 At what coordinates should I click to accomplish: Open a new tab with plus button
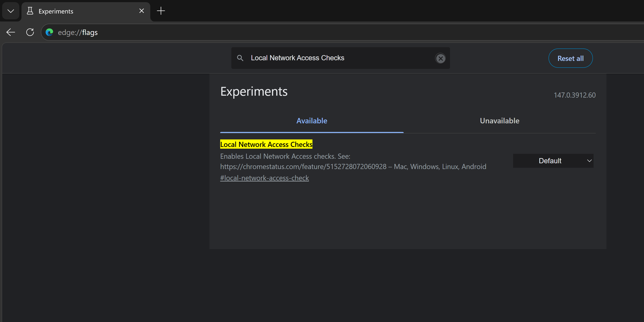(x=161, y=11)
